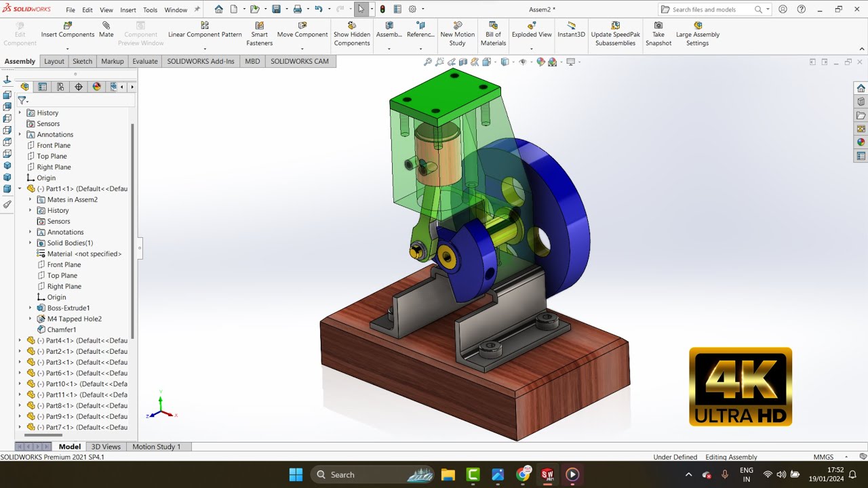Open the Linear Component Pattern tool
The height and width of the screenshot is (488, 868).
tap(205, 30)
